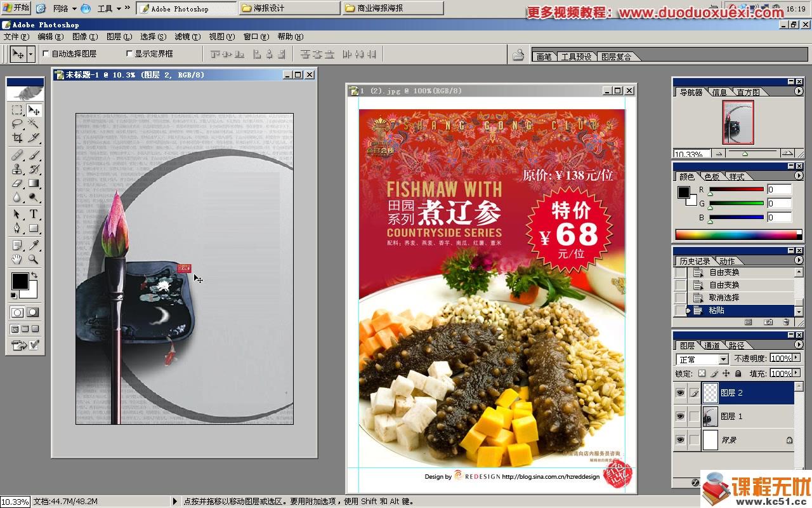Screen dimensions: 812x508
Task: Hide the 背景 layer eye icon
Action: click(680, 439)
